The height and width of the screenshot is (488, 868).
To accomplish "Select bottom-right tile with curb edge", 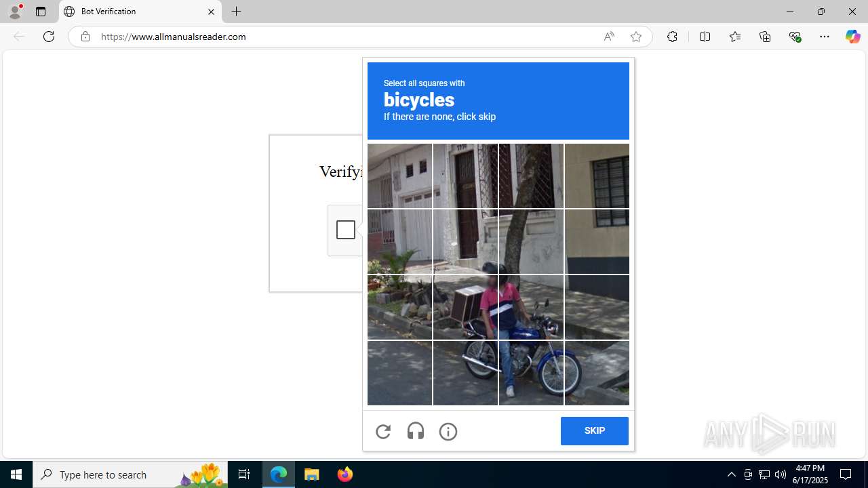I will (597, 373).
